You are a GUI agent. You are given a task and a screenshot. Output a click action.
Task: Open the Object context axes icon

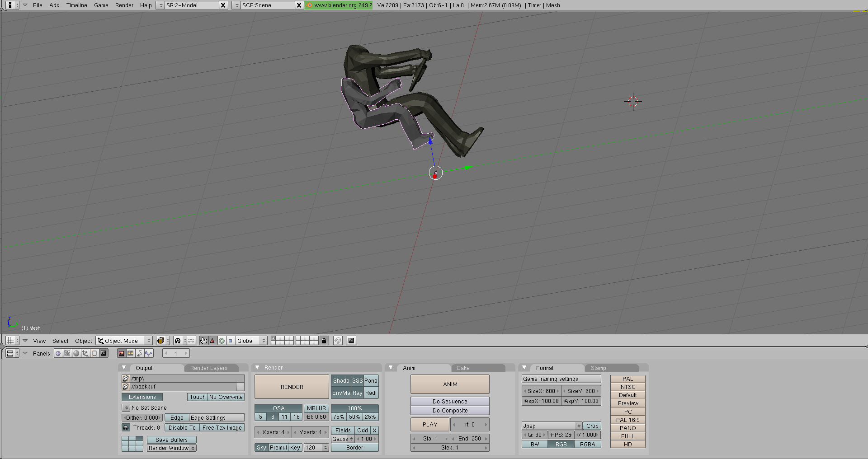[85, 353]
